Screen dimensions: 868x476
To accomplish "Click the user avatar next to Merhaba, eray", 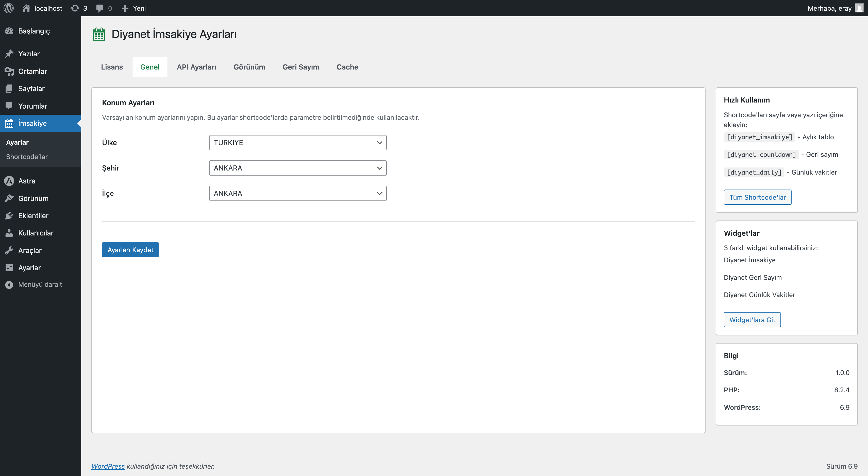I will pos(860,8).
